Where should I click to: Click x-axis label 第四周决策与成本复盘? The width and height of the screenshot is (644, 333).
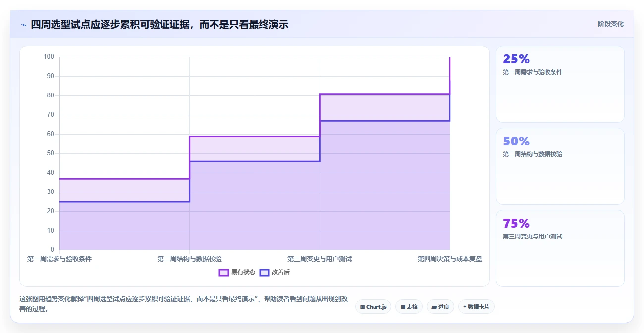coord(450,259)
